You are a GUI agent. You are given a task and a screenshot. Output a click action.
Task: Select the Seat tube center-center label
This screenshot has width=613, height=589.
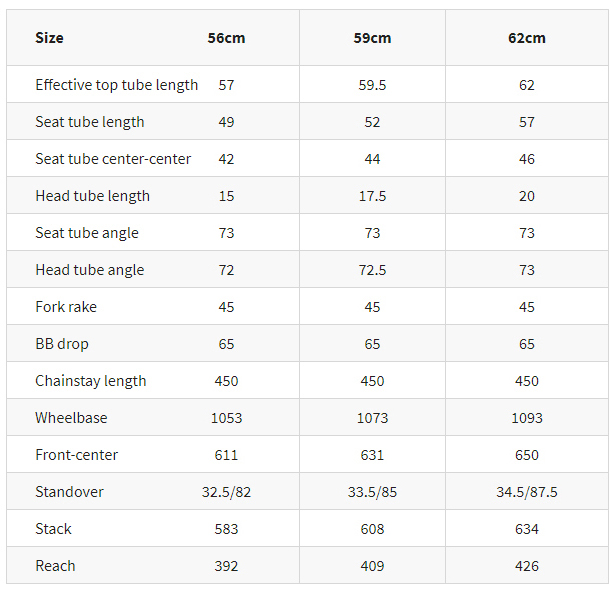coord(113,159)
